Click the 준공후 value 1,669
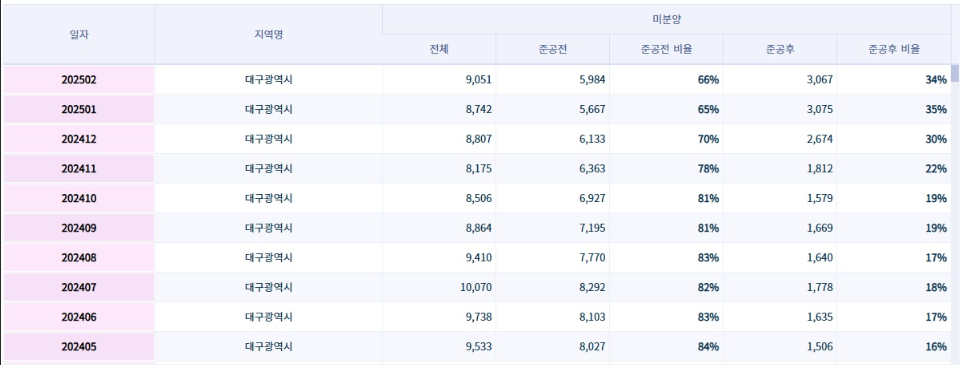This screenshot has width=960, height=365. [820, 228]
